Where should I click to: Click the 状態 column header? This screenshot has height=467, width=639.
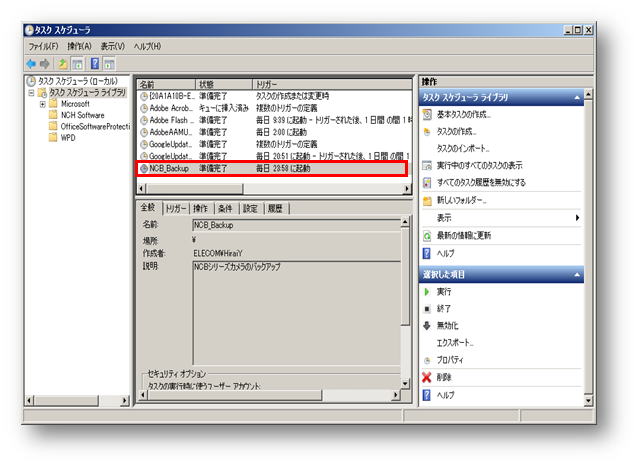pos(224,84)
